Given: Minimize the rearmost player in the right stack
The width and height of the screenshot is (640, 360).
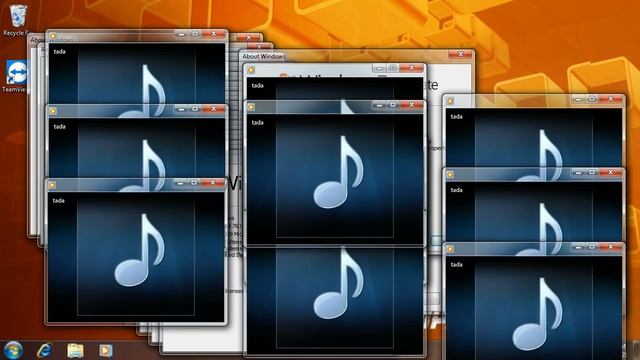Looking at the screenshot, I should tap(578, 99).
